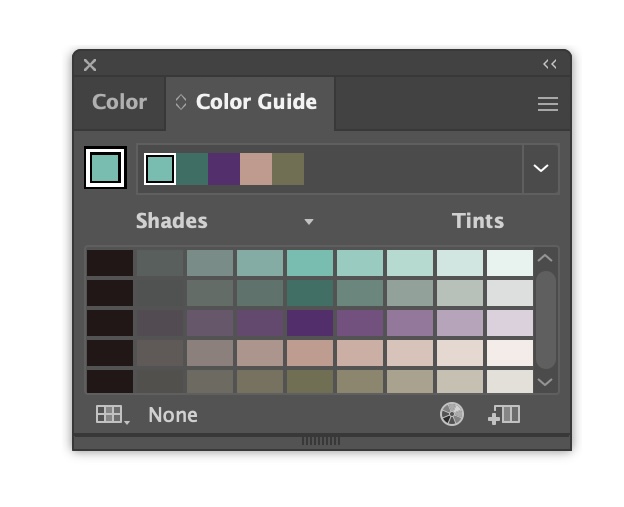Click the swatch grid scrollbar thumb
Image resolution: width=624 pixels, height=507 pixels.
pyautogui.click(x=546, y=320)
